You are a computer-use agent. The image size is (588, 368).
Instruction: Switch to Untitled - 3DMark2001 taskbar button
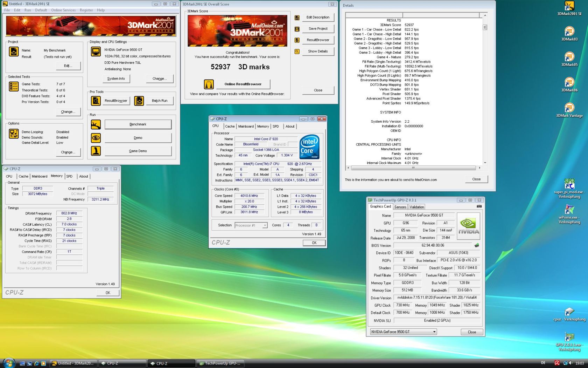pyautogui.click(x=72, y=363)
